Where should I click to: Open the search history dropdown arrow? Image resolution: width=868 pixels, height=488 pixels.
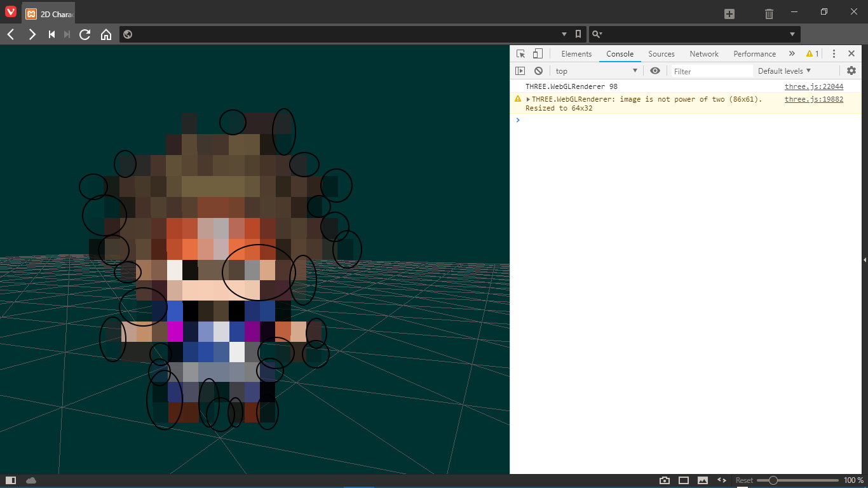click(x=792, y=34)
